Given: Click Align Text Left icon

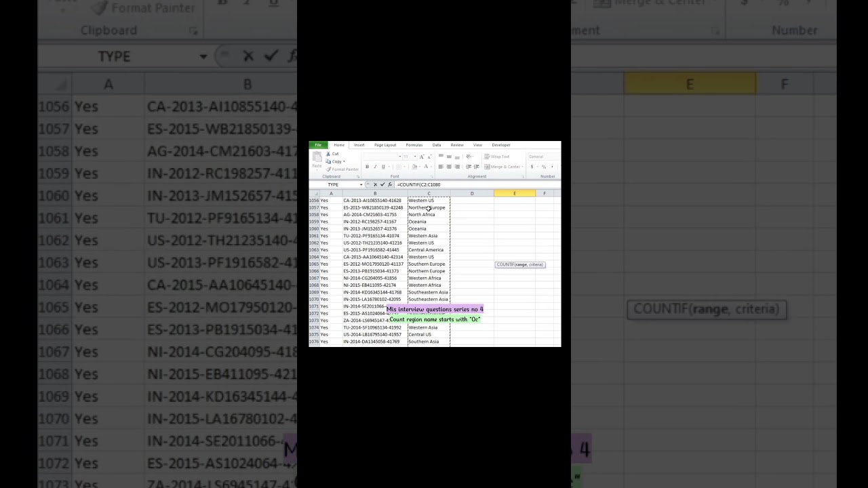Looking at the screenshot, I should pyautogui.click(x=441, y=167).
